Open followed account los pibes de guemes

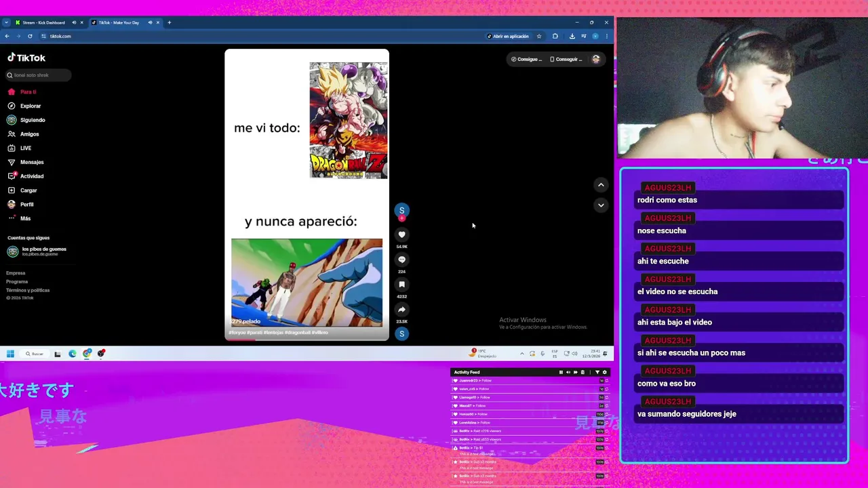[x=37, y=251]
